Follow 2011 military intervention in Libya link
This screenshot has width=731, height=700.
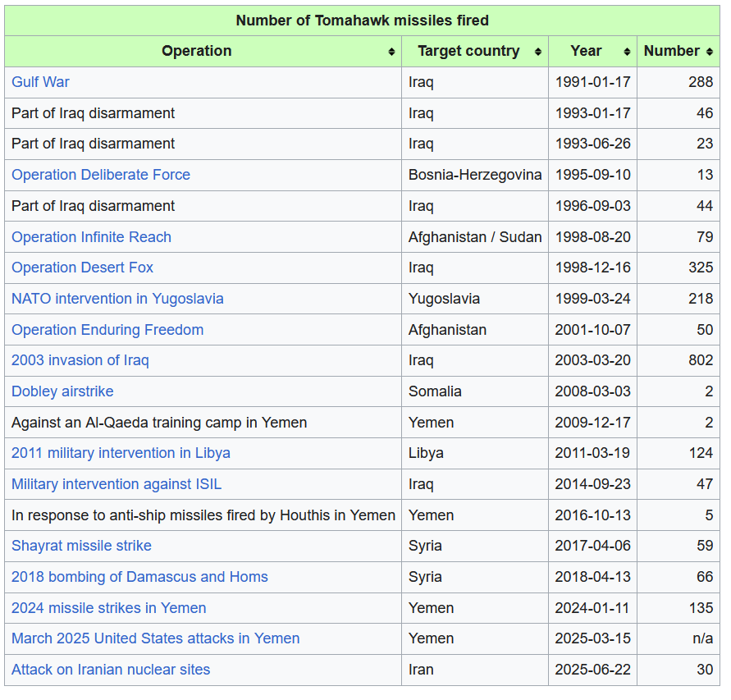point(121,453)
